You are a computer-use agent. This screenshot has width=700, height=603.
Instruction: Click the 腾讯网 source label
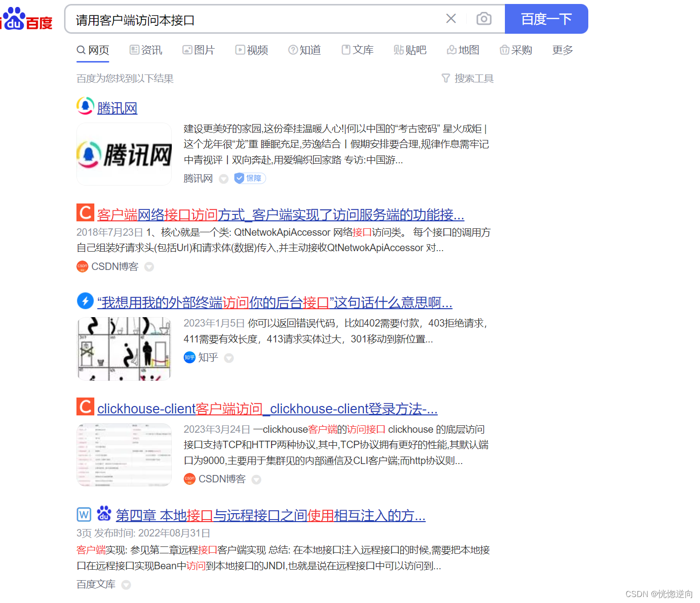(x=198, y=178)
